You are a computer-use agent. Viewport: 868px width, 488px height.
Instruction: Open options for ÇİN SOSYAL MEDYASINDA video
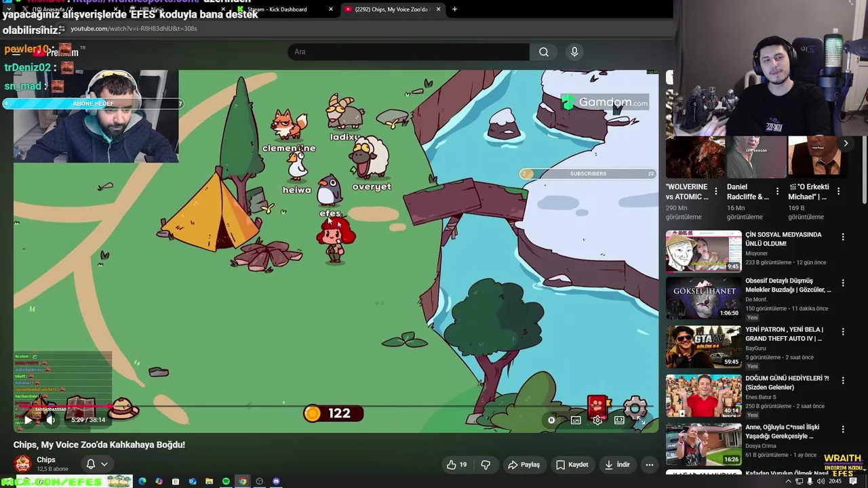843,237
